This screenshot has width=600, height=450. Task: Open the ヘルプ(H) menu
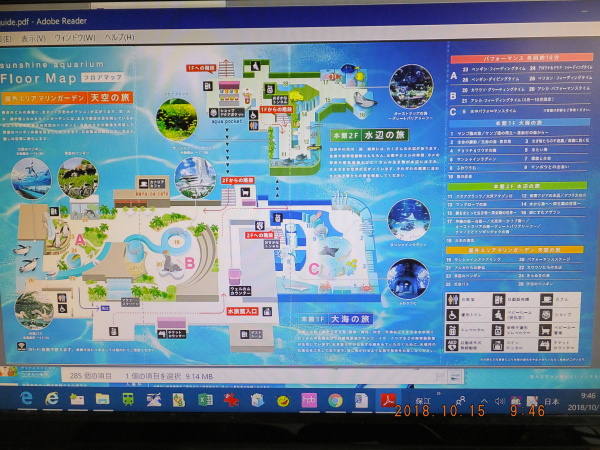pos(119,38)
